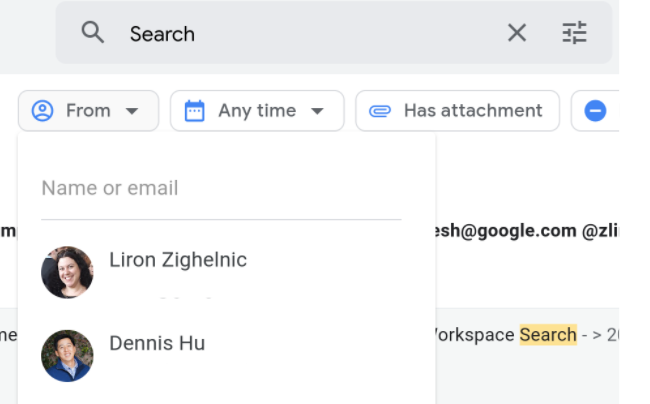
Task: Choose Dennis Hu from sender list
Action: coord(157,343)
